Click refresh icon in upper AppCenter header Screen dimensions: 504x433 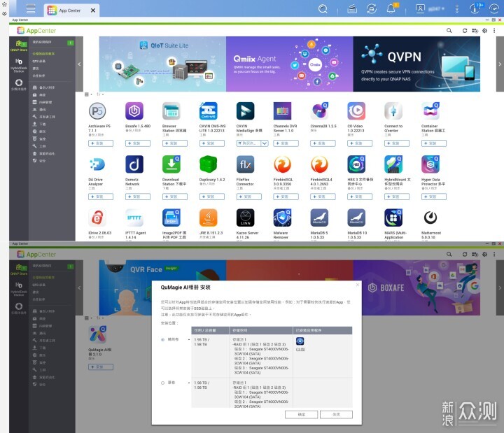465,31
